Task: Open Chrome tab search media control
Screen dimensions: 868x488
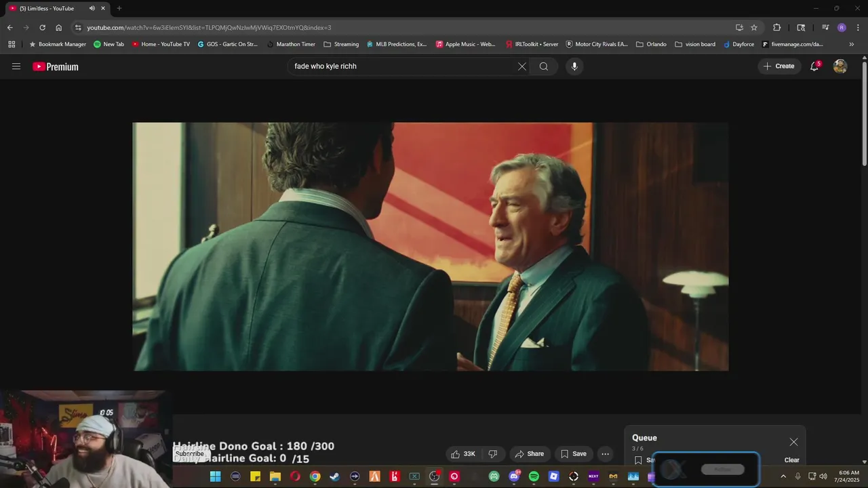Action: click(825, 28)
